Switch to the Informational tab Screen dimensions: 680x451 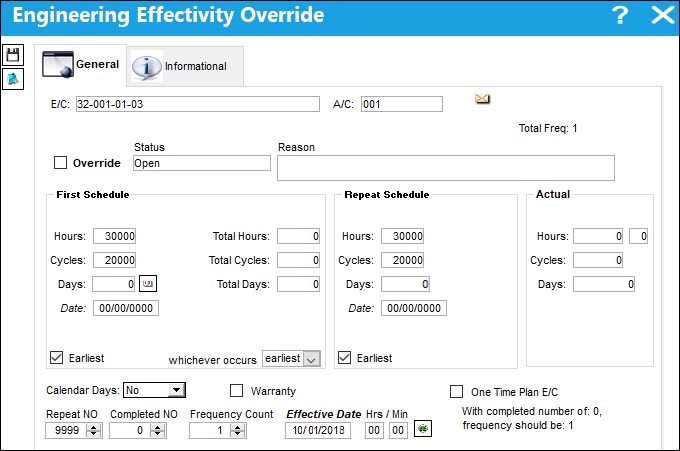tap(185, 66)
